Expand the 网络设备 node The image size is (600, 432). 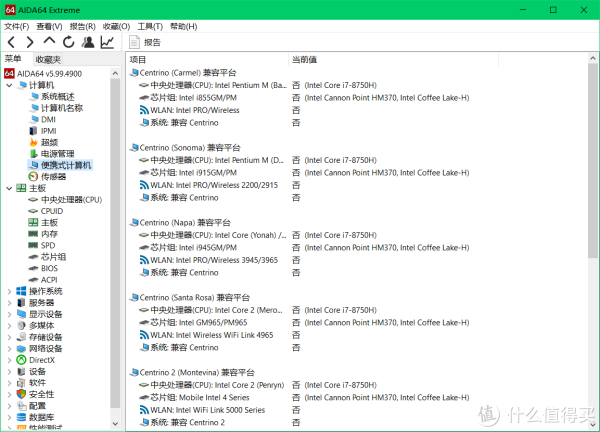coord(9,349)
